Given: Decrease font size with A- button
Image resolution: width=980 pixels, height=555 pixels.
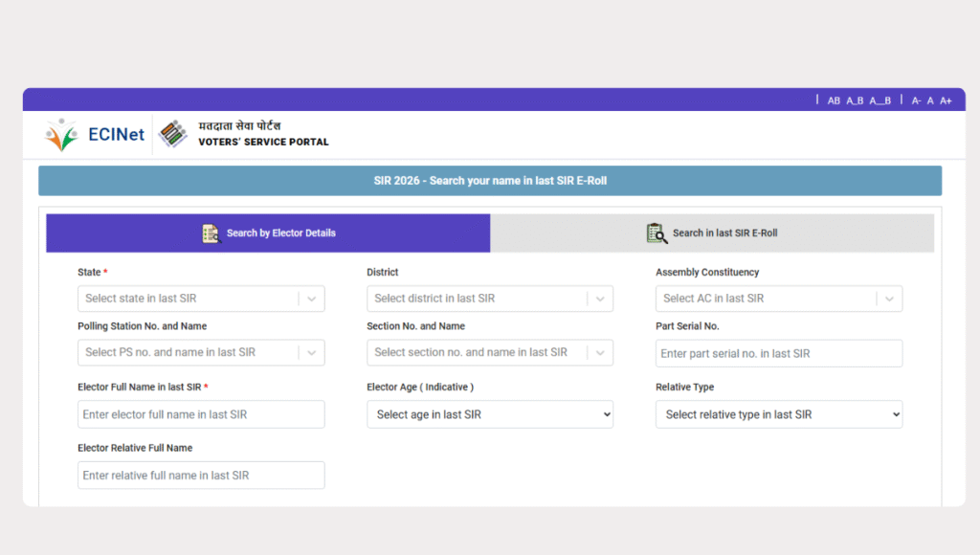Looking at the screenshot, I should (916, 100).
